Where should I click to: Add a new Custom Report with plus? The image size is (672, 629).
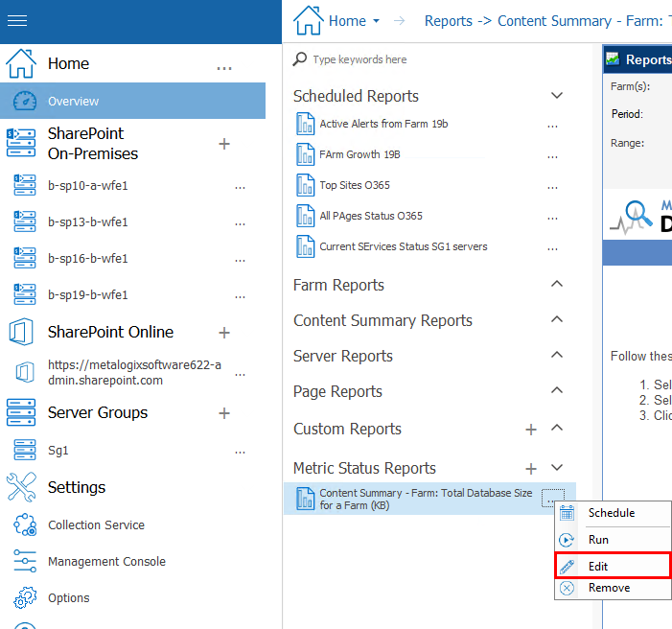(531, 430)
